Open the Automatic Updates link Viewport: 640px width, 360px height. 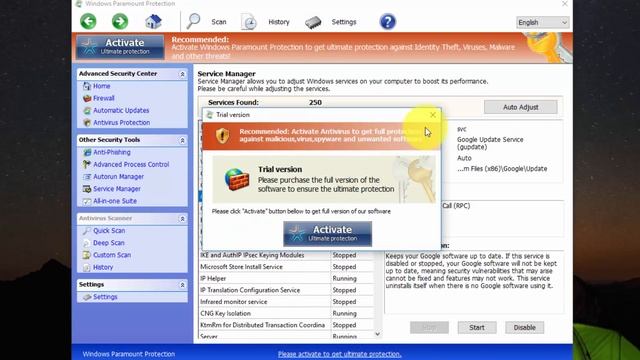121,111
